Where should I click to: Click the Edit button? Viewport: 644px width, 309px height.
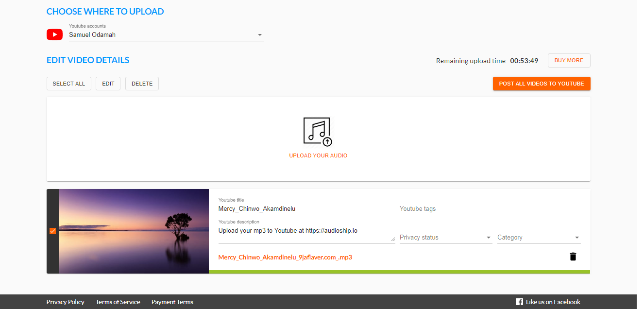pos(108,84)
